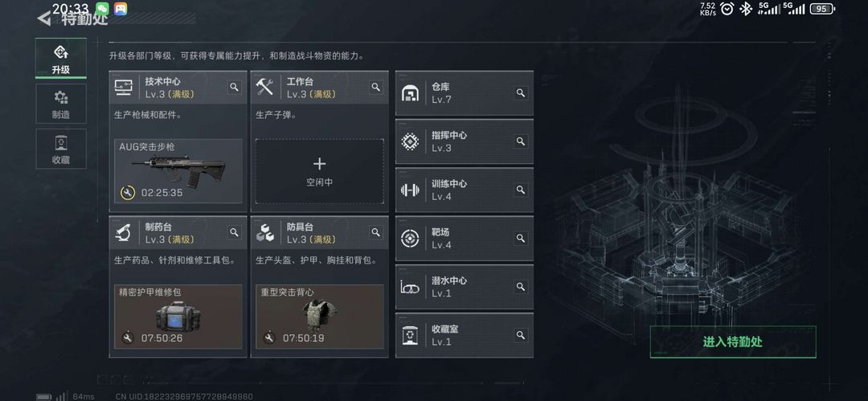Switch to the 收藏 tab
The width and height of the screenshot is (868, 401).
(61, 149)
